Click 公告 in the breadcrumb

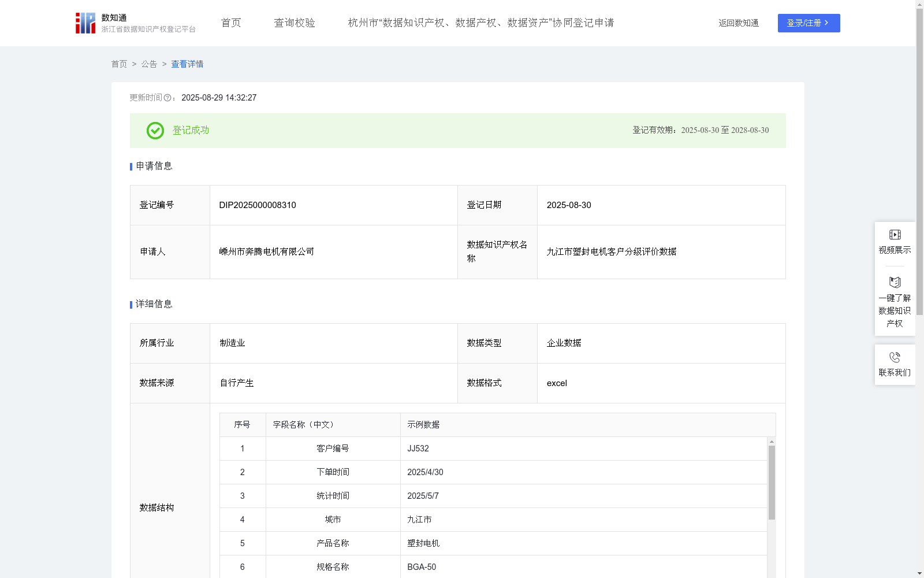click(x=149, y=64)
